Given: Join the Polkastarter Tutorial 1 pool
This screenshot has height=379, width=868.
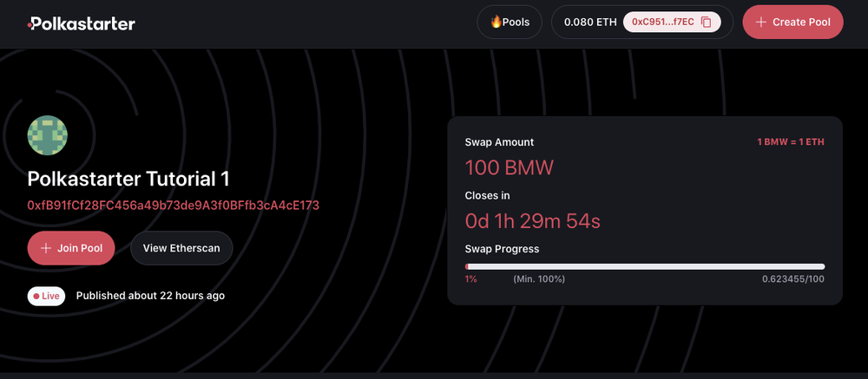Looking at the screenshot, I should [x=71, y=248].
